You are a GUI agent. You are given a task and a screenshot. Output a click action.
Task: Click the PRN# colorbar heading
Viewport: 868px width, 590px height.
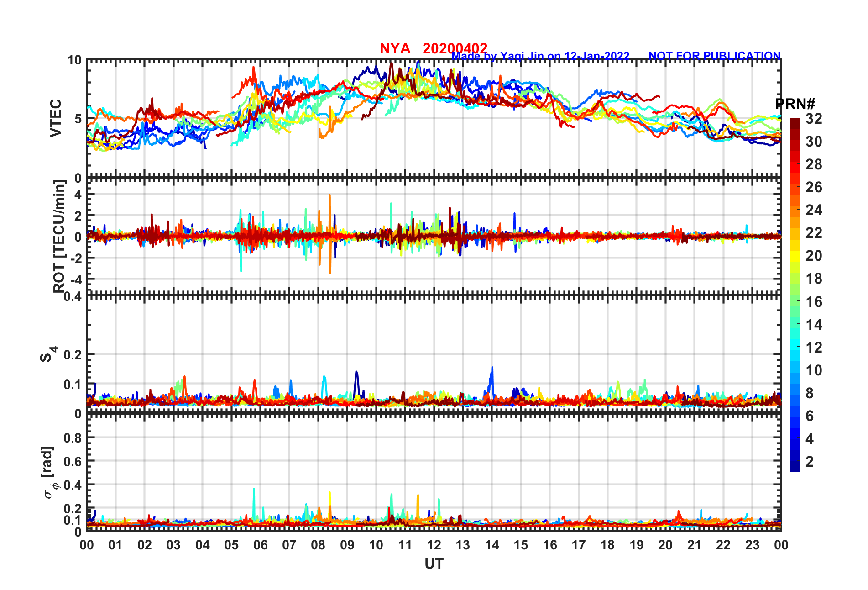795,104
